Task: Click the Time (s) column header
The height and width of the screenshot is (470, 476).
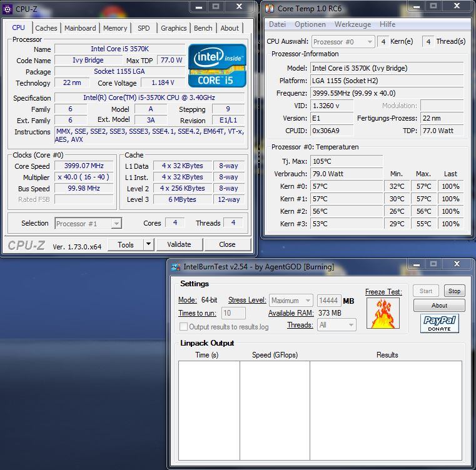Action: coord(207,355)
